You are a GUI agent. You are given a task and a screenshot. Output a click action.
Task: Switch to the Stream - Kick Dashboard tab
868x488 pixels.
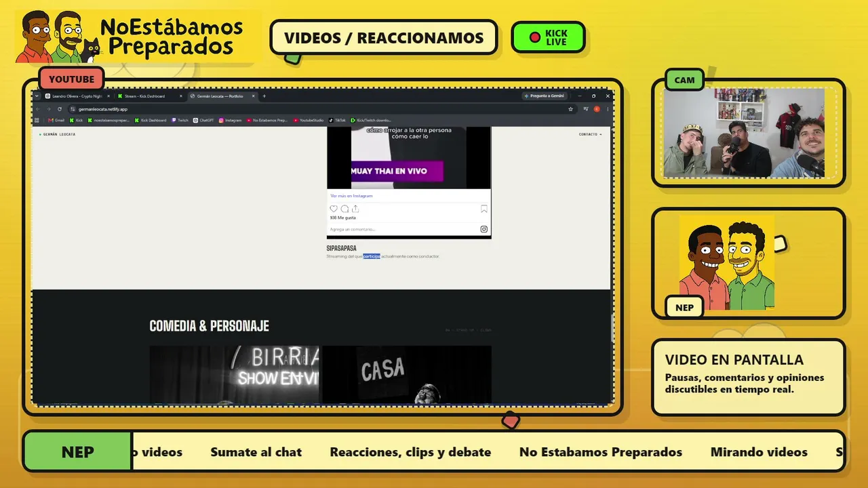(x=149, y=96)
